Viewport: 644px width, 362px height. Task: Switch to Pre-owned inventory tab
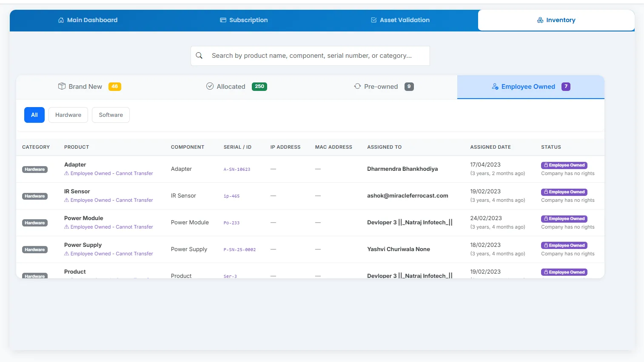pyautogui.click(x=384, y=87)
